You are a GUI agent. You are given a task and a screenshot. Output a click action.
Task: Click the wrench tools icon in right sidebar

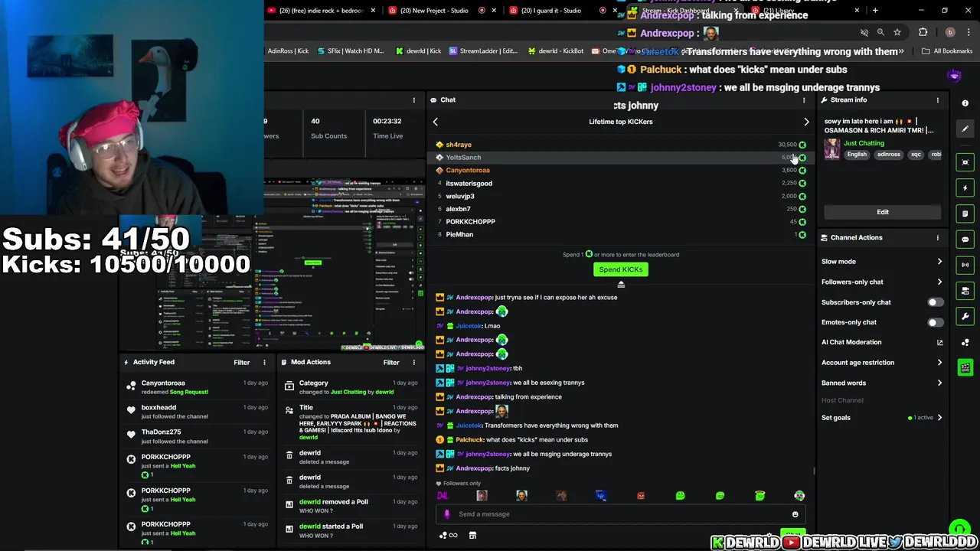pos(965,316)
